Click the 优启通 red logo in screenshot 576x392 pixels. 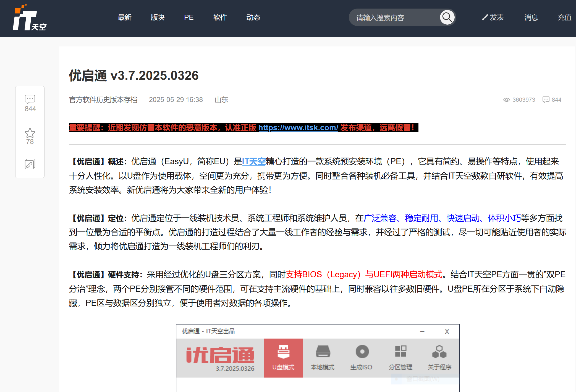tap(220, 355)
